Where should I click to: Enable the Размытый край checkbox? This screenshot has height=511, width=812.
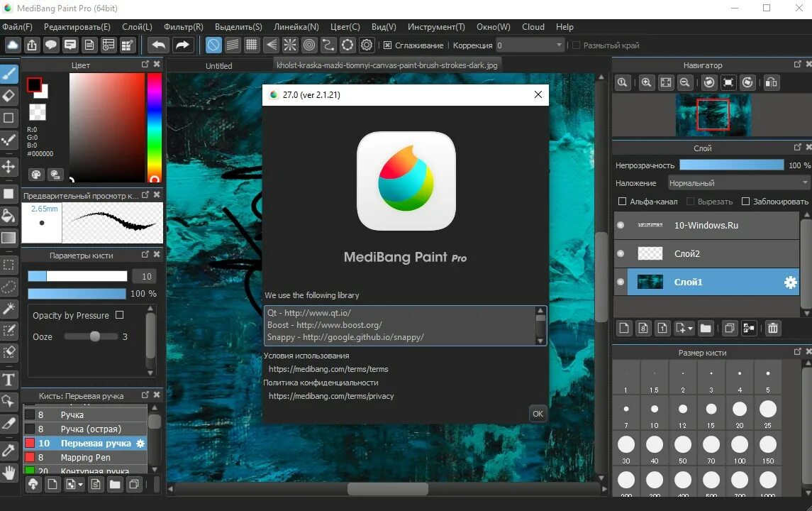576,45
